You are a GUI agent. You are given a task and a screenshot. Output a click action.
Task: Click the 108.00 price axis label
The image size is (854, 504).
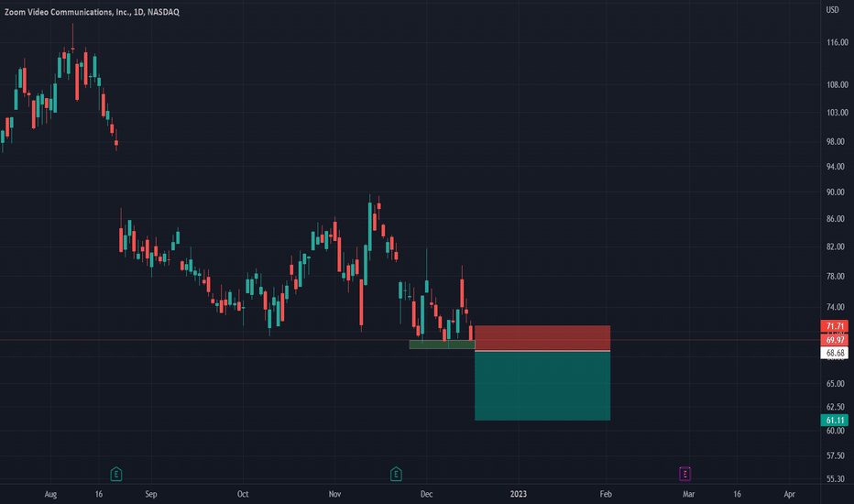coord(838,85)
